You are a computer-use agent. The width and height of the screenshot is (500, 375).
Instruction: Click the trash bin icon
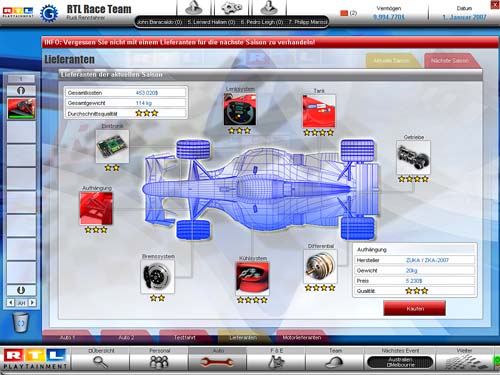(x=21, y=322)
